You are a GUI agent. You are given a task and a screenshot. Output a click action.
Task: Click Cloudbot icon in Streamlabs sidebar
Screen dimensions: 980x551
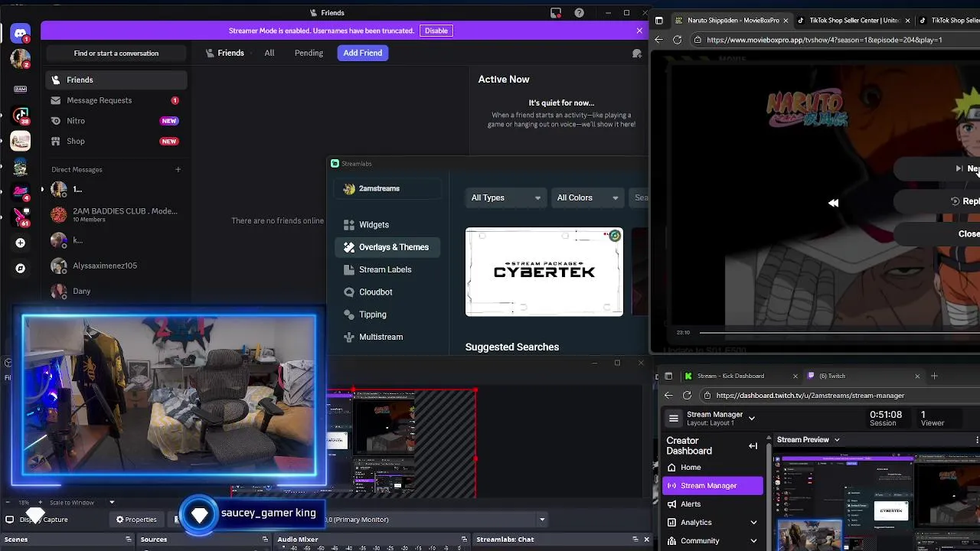[x=349, y=292]
